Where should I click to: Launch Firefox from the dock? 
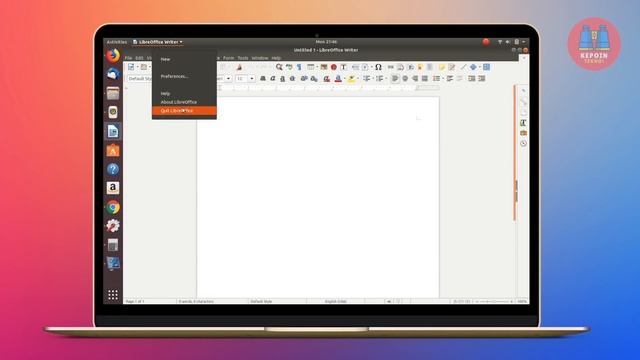click(x=113, y=55)
